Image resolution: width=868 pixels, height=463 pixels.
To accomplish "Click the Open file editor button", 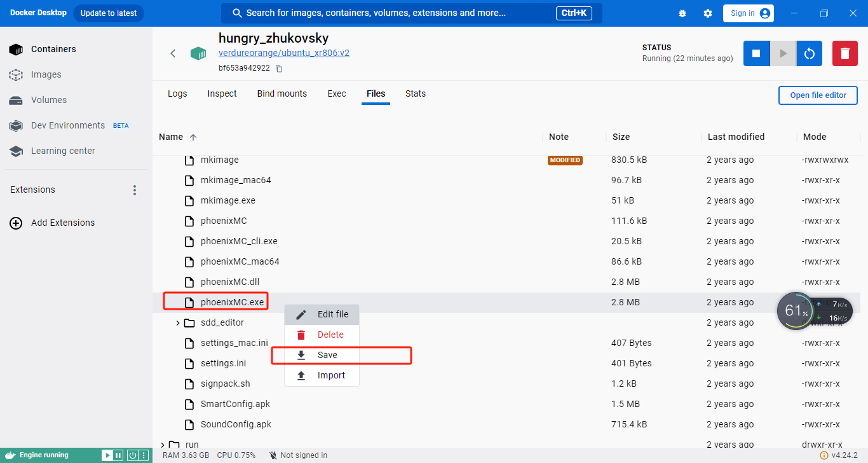I will (818, 95).
